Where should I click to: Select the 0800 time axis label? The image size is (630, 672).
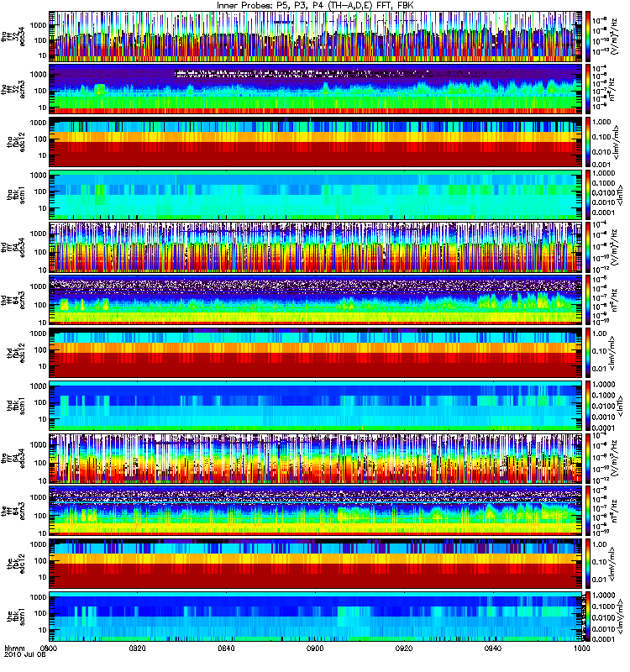49,648
